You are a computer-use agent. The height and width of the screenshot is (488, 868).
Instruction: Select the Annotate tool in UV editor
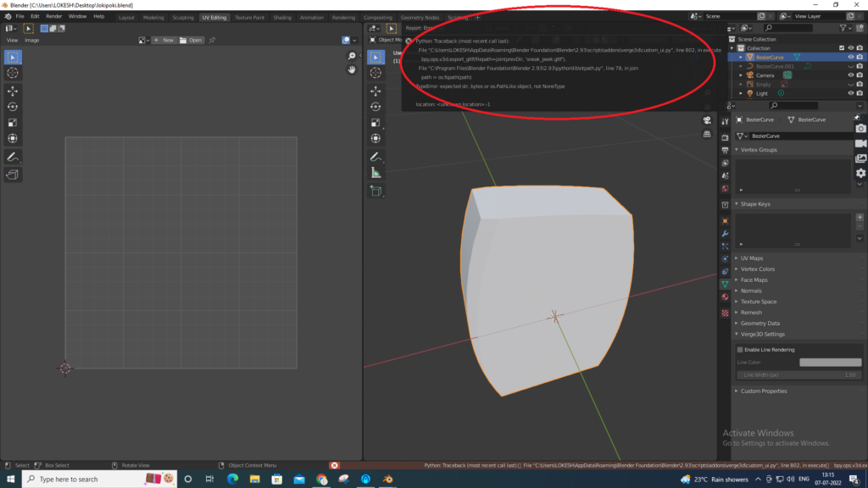tap(13, 157)
